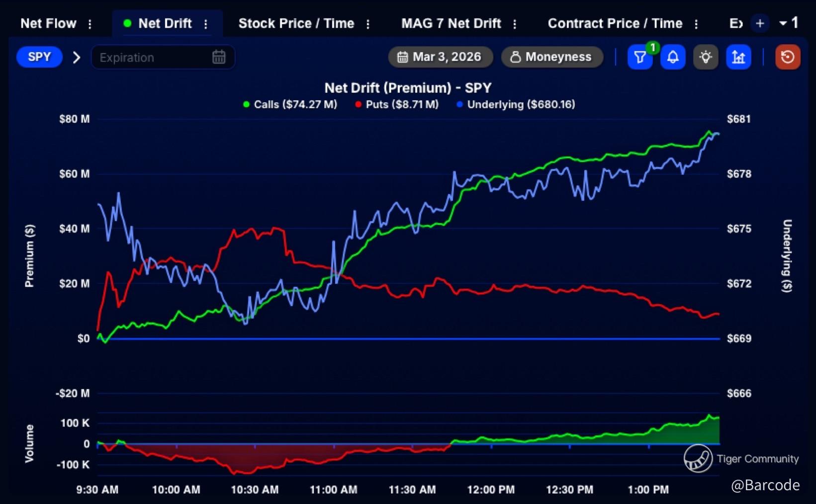Click the $675 underlying axis label

click(x=739, y=229)
